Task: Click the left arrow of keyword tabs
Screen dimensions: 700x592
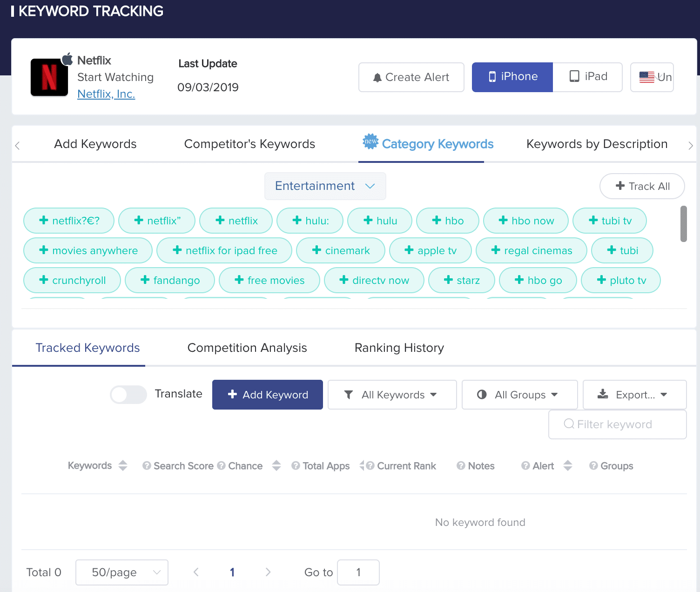Action: click(18, 145)
